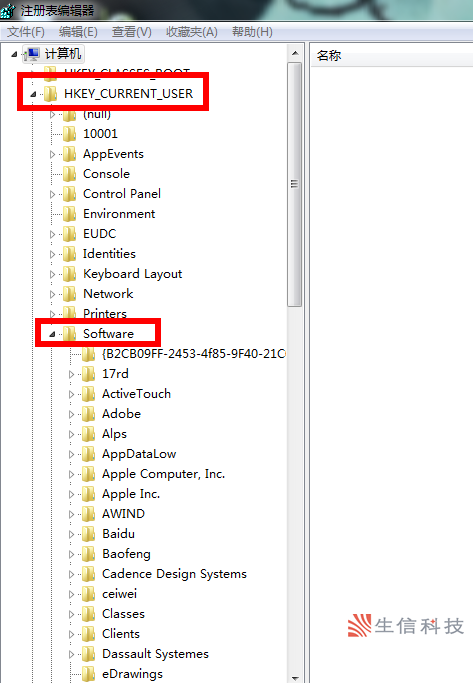Expand the Control Panel key
Screen dimensions: 473x683
pyautogui.click(x=52, y=194)
